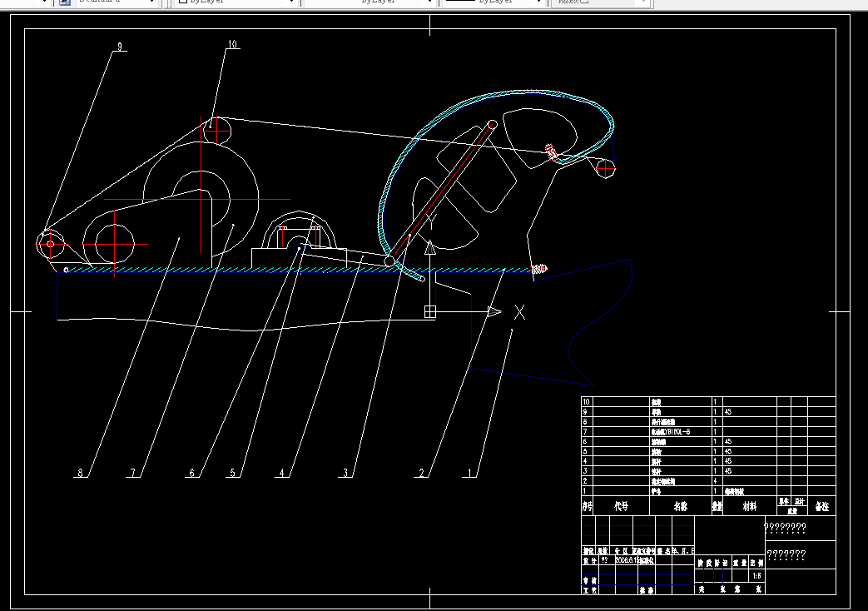Select leader balloon number 7 below drawing
Screen dimensions: 868x611
coord(133,473)
